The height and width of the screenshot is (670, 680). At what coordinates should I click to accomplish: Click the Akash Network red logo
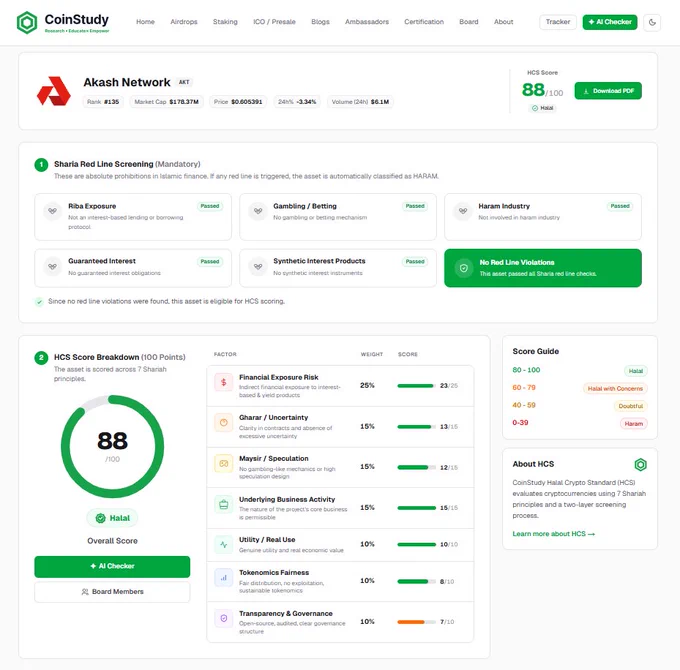pos(54,91)
